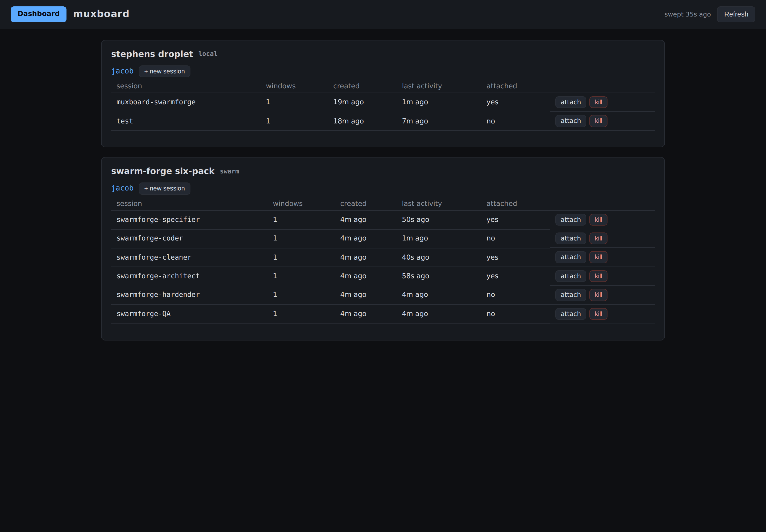The width and height of the screenshot is (766, 532).
Task: Click the '18m ago' created value
Action: [348, 121]
